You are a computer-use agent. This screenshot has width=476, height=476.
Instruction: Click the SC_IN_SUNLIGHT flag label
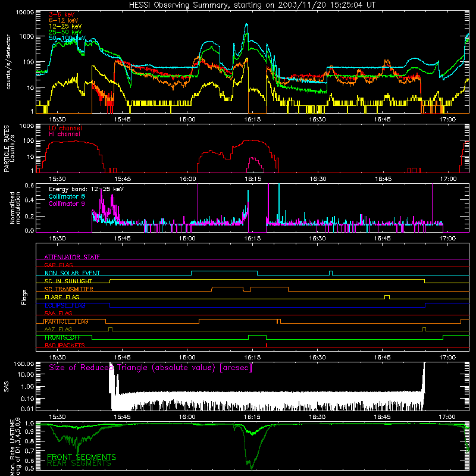tap(68, 281)
